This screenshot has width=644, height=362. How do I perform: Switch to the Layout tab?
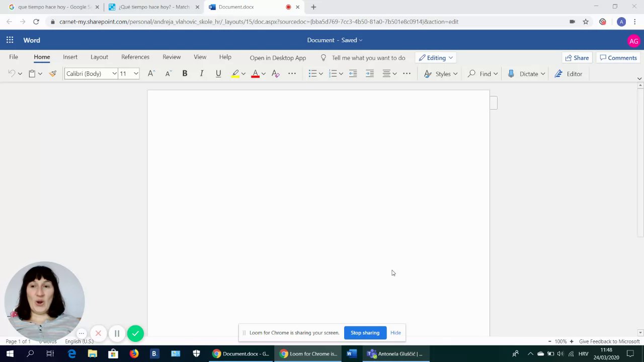[99, 57]
